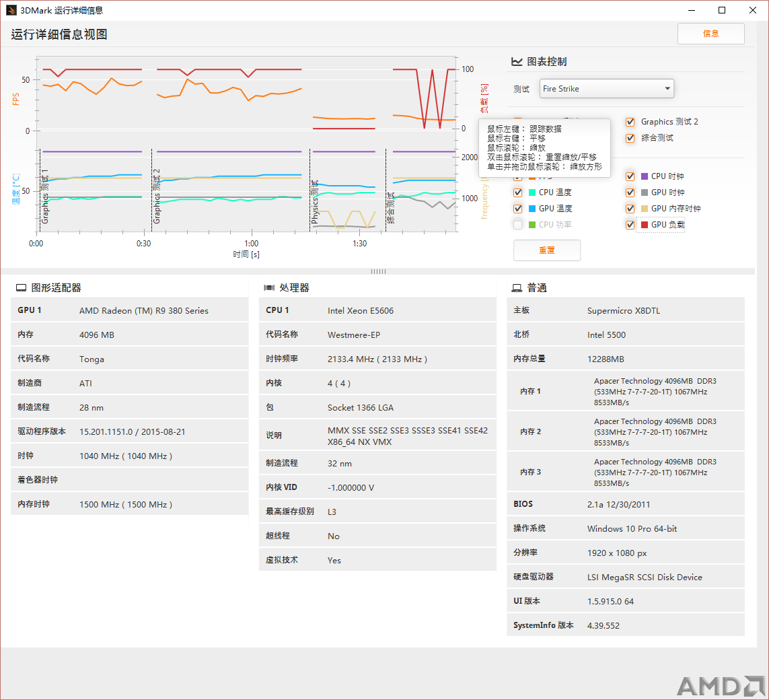Disable the GPU 时钟 checkbox
Viewport: 769px width, 700px height.
630,193
